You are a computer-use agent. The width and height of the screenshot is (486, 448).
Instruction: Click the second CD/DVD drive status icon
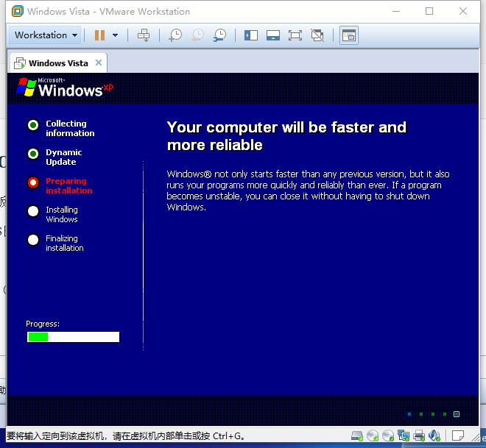click(388, 436)
